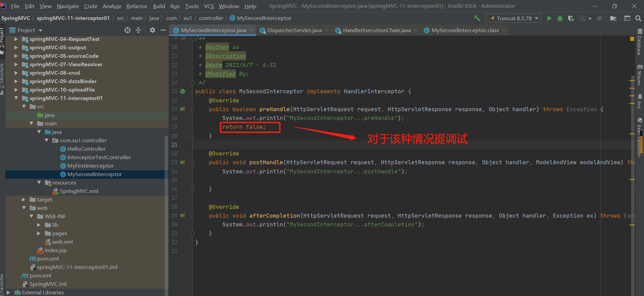
Task: Select web.xml in WEB-INF
Action: (x=62, y=242)
